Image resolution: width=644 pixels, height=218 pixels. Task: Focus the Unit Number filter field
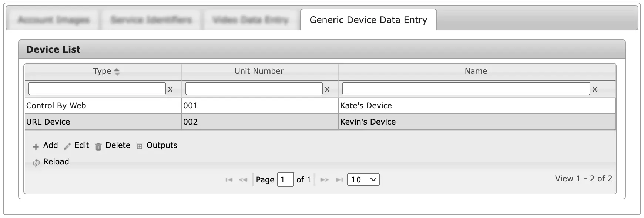click(254, 89)
